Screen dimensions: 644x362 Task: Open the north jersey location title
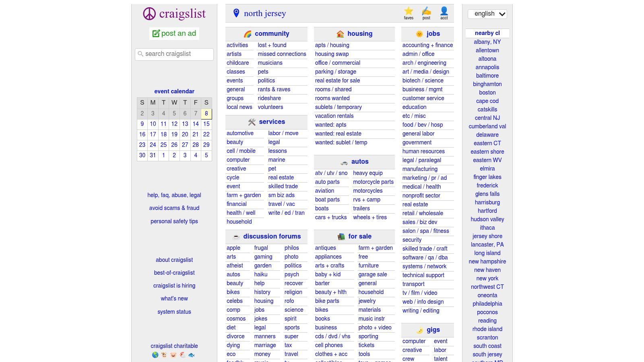click(265, 13)
